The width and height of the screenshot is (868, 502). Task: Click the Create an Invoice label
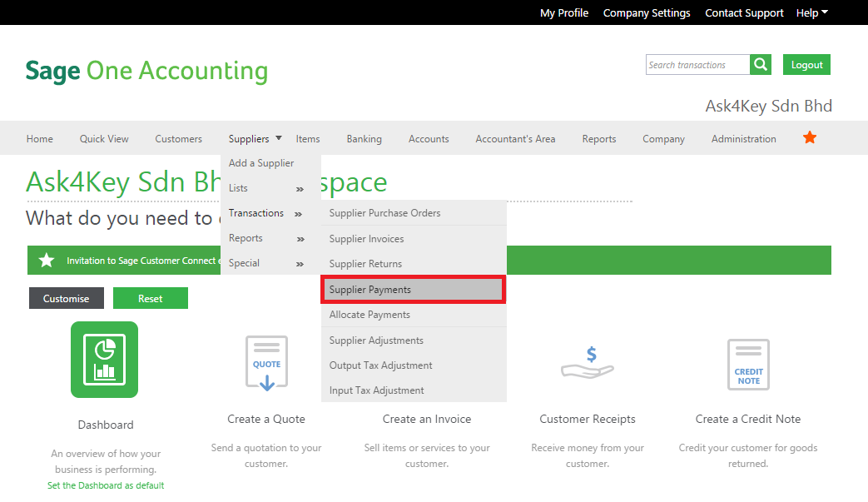tap(427, 419)
